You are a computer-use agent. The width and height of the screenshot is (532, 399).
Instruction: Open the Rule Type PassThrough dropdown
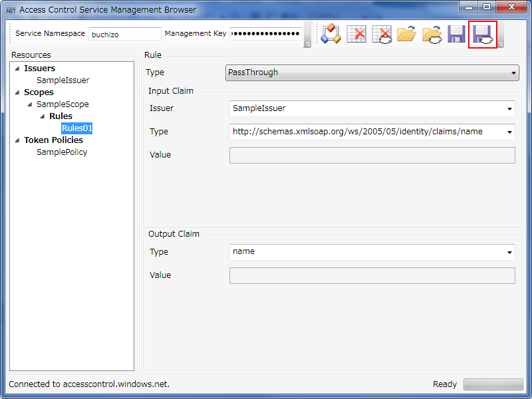(x=372, y=72)
